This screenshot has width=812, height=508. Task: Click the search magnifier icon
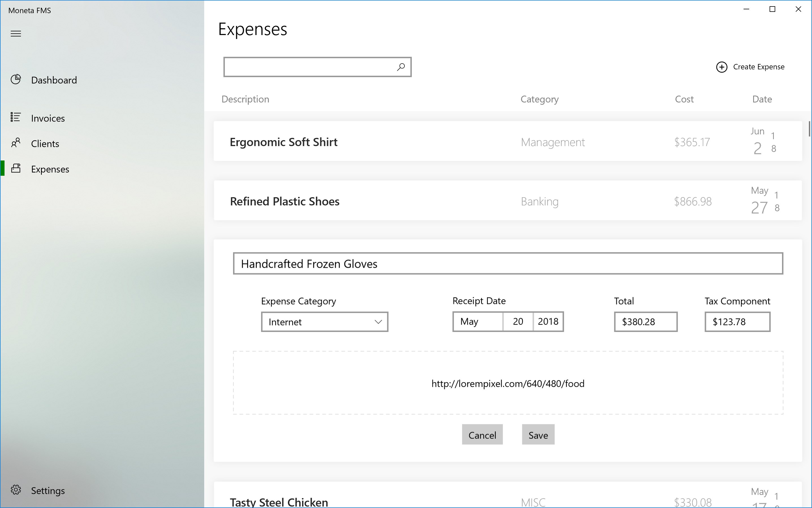coord(400,67)
